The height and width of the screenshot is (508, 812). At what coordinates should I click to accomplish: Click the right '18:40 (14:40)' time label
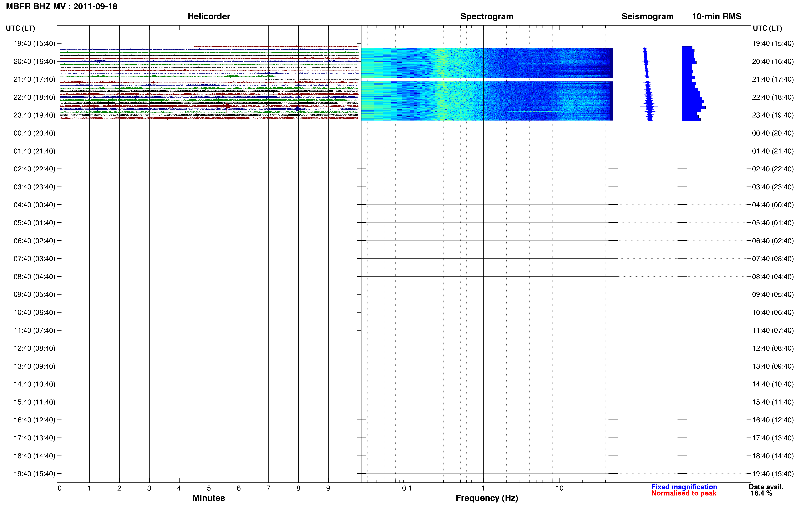click(773, 456)
